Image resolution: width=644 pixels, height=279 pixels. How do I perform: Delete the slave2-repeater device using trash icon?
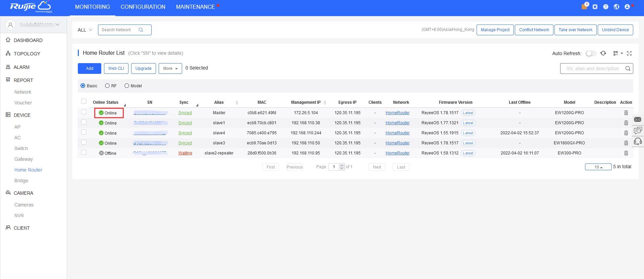pyautogui.click(x=626, y=153)
